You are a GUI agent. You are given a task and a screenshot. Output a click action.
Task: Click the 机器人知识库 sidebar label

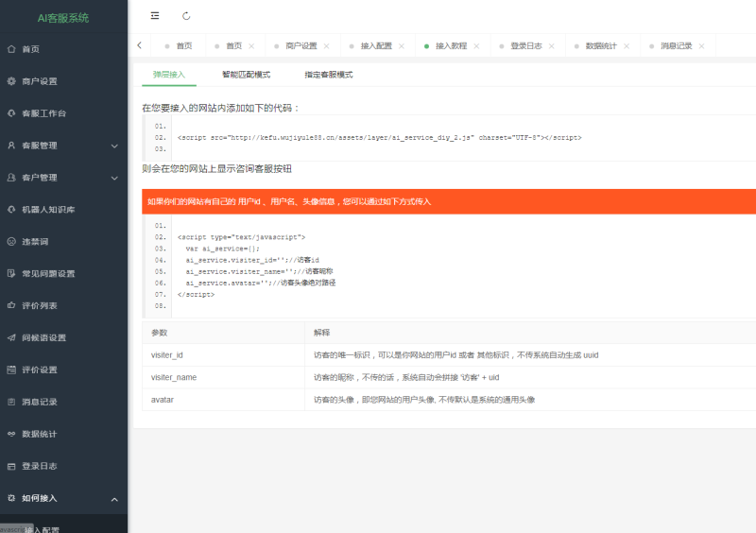pos(48,210)
